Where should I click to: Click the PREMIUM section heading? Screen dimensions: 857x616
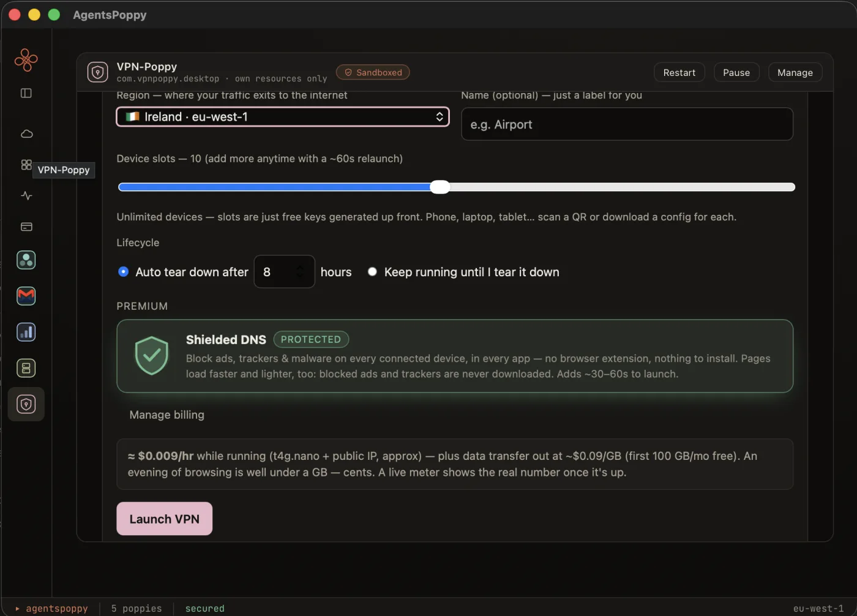pyautogui.click(x=142, y=306)
